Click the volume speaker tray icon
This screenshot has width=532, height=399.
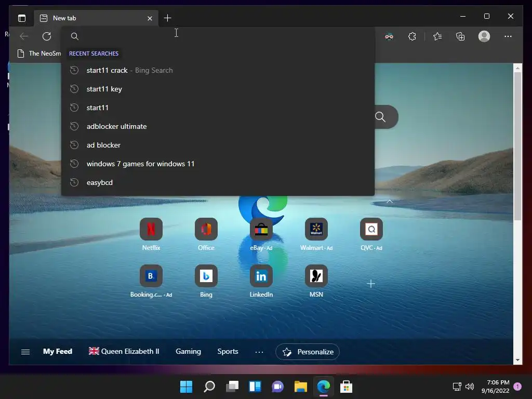click(470, 387)
